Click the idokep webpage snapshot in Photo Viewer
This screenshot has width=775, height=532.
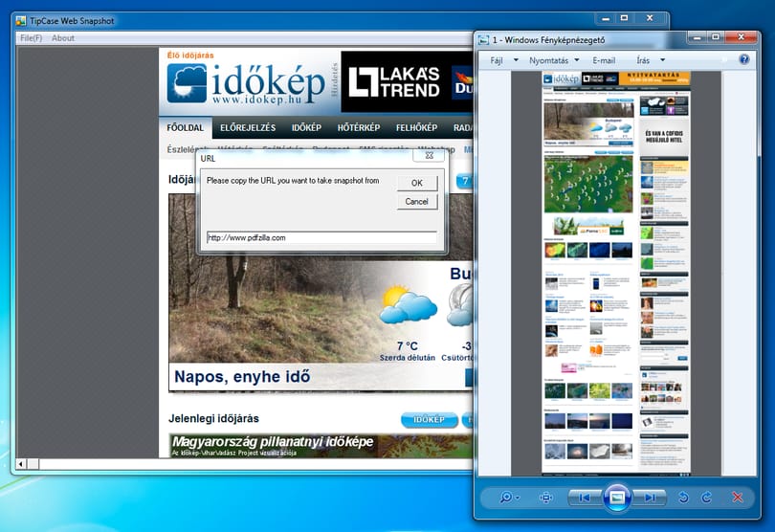point(616,274)
